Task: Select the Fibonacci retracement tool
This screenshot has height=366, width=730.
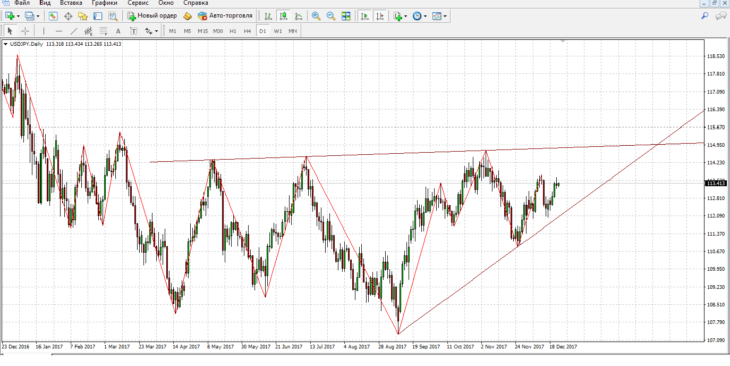Action: click(x=103, y=31)
